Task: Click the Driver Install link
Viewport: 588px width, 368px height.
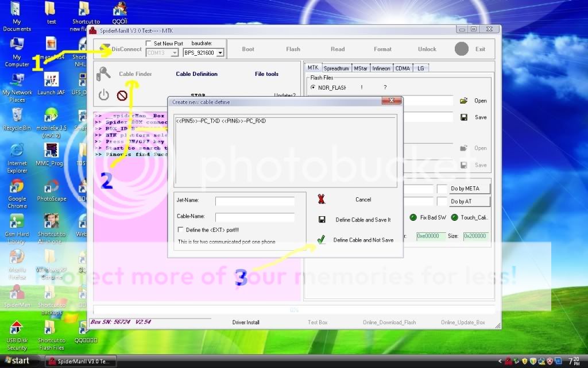Action: (246, 322)
